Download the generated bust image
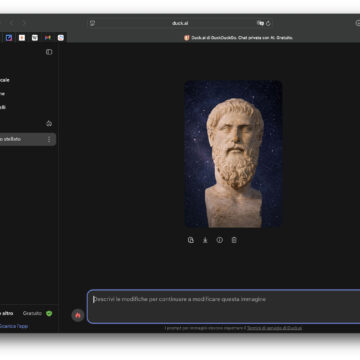 click(x=205, y=240)
